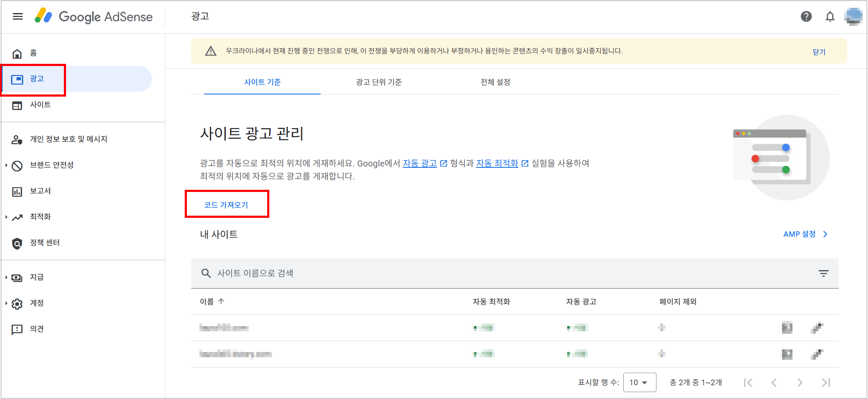Click first row's edit pencil icon
The width and height of the screenshot is (868, 399).
[x=817, y=328]
